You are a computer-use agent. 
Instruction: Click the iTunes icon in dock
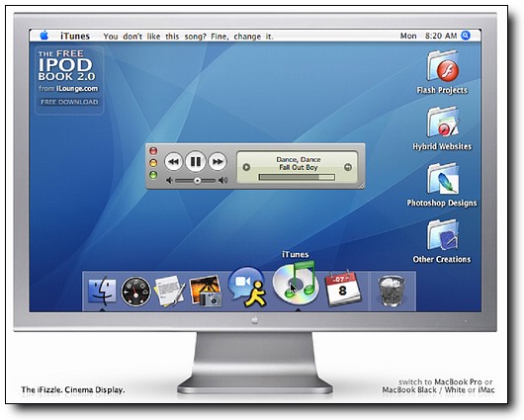[x=296, y=283]
